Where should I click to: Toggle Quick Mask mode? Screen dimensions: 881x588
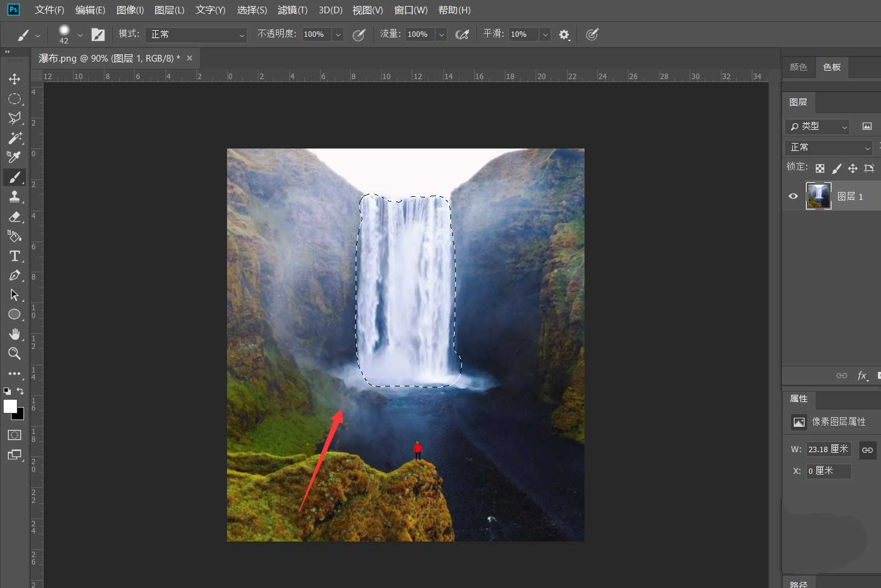(14, 435)
